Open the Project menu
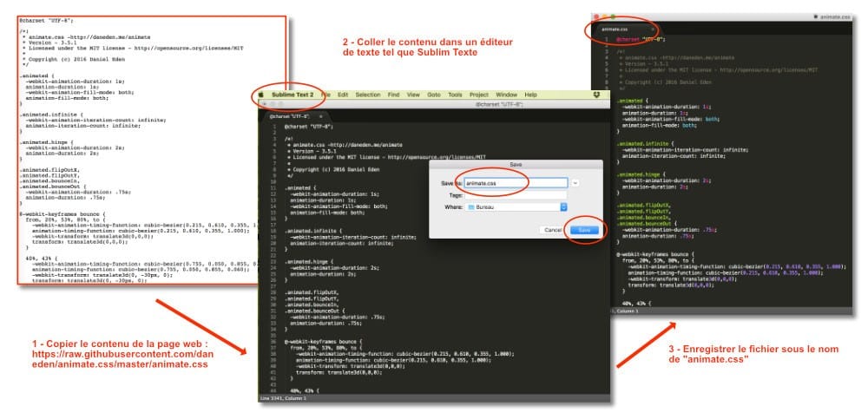The image size is (868, 419). [479, 95]
